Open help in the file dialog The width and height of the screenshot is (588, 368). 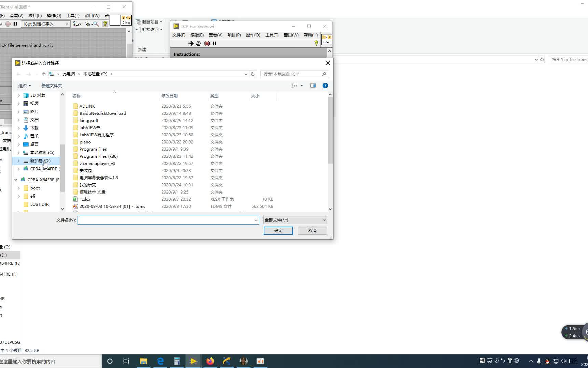point(325,86)
